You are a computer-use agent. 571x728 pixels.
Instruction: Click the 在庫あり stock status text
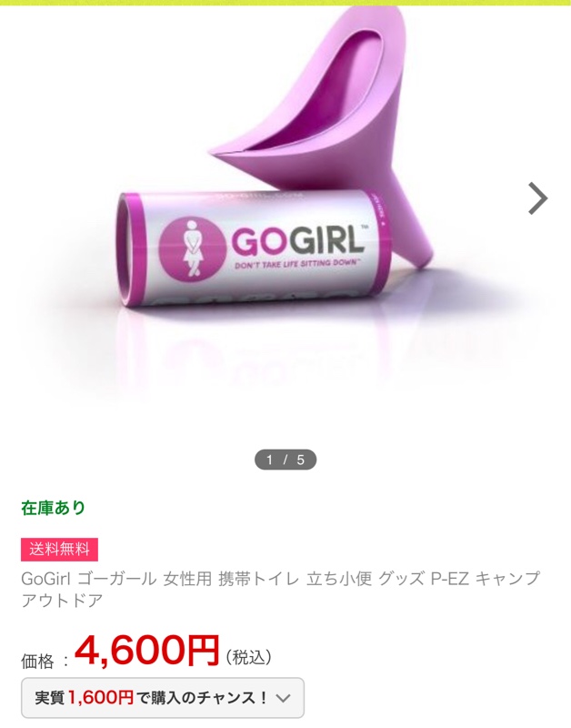(x=54, y=508)
